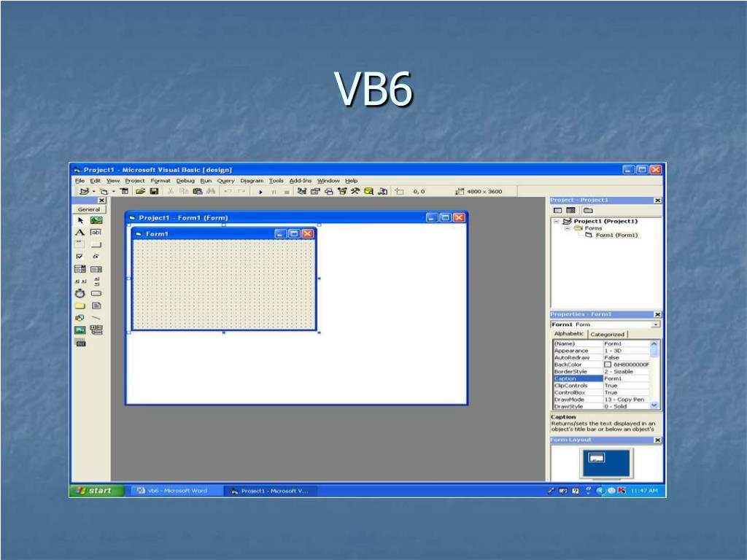Open the Project menu
The width and height of the screenshot is (747, 560).
135,181
